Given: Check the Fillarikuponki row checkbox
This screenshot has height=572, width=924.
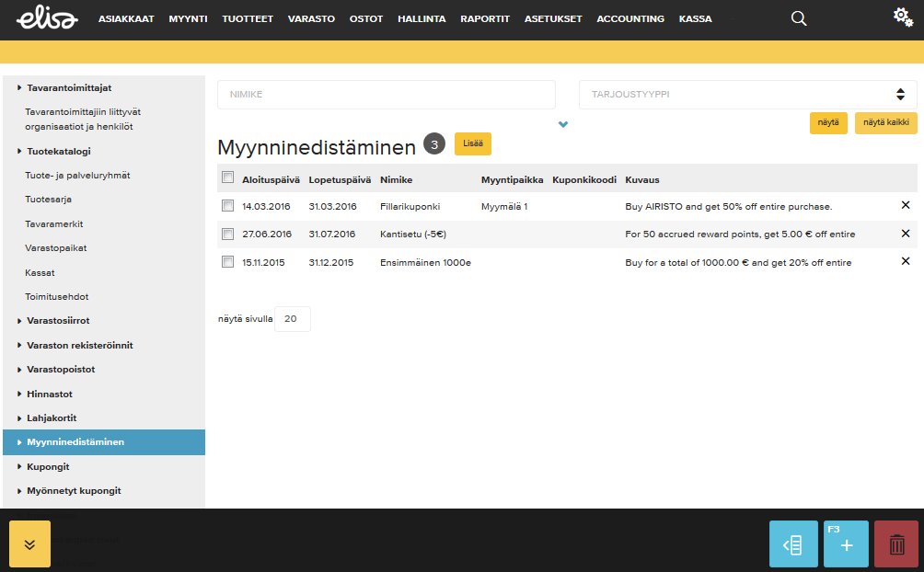Looking at the screenshot, I should click(227, 206).
